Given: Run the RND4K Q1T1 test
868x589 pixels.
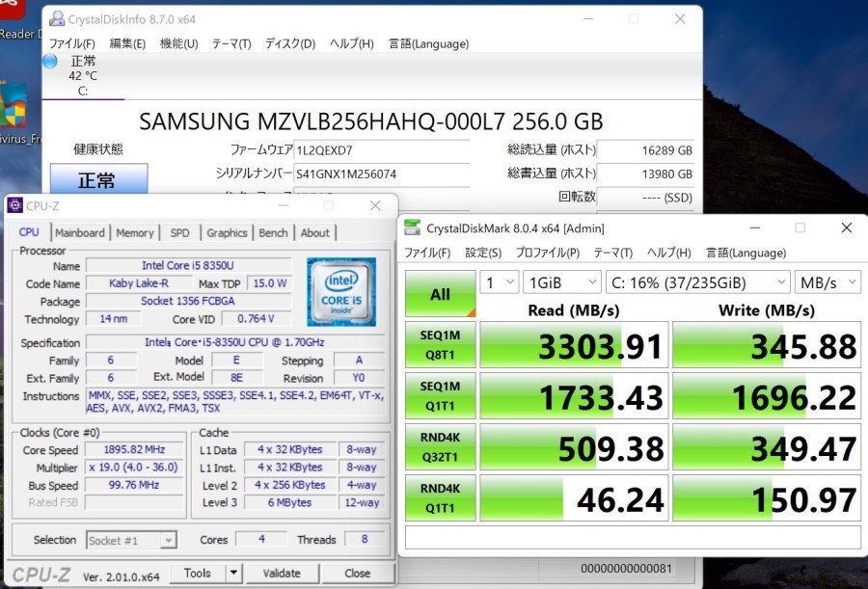Looking at the screenshot, I should click(x=440, y=497).
